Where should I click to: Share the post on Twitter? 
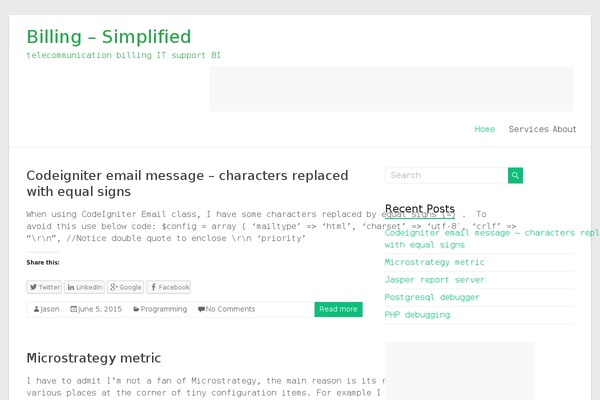click(45, 287)
